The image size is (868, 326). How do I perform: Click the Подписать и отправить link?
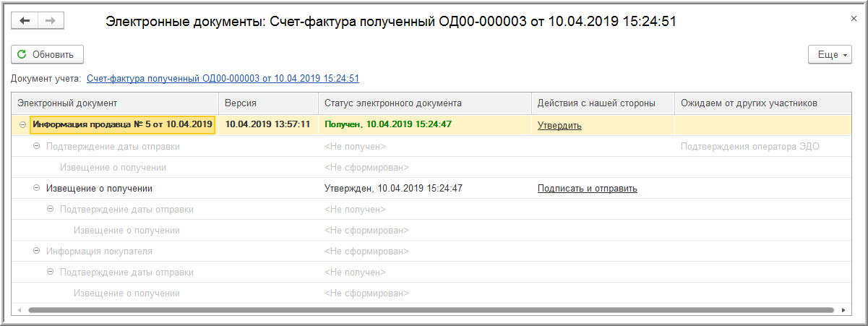tap(587, 188)
